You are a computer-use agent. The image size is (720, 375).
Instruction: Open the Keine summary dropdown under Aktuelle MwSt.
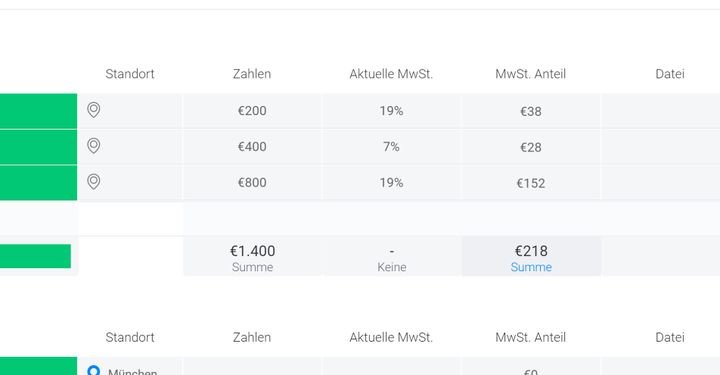point(392,267)
